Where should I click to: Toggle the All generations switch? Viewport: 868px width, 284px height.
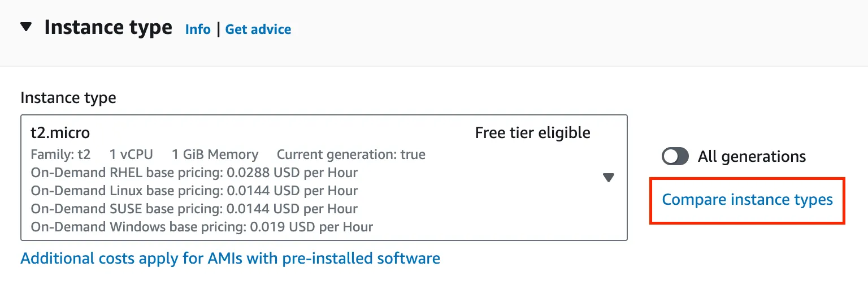tap(675, 157)
